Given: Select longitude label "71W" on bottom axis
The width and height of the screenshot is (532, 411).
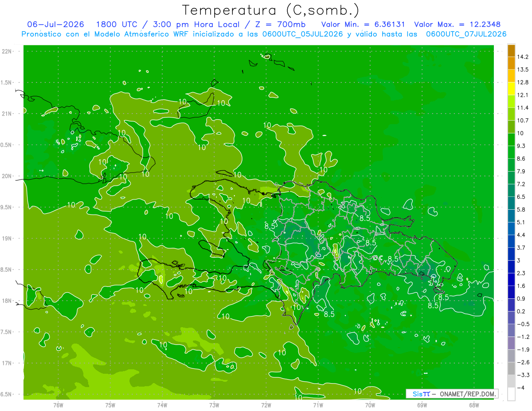Looking at the screenshot, I should 318,405.
